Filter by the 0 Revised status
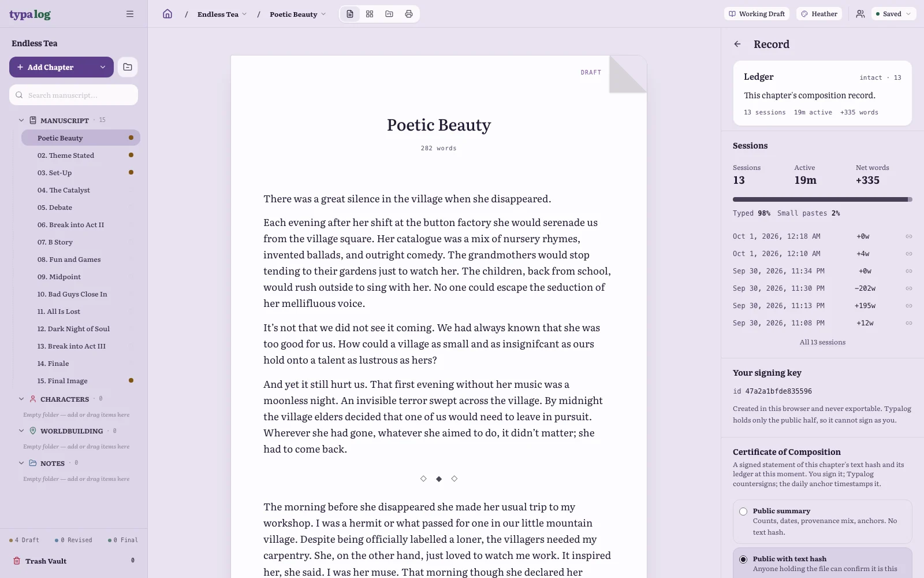Screen dimensions: 924x578 pos(73,540)
